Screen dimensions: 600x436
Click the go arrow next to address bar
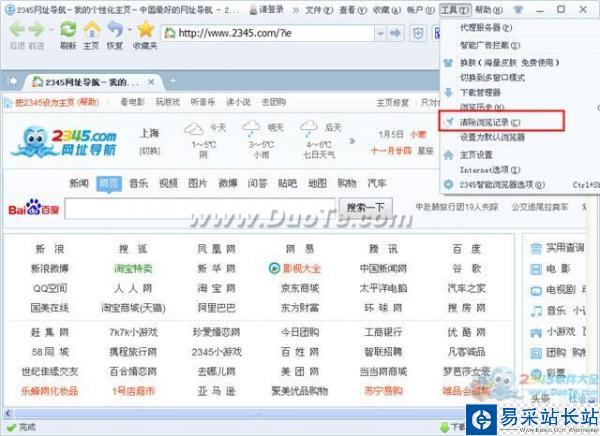click(395, 34)
